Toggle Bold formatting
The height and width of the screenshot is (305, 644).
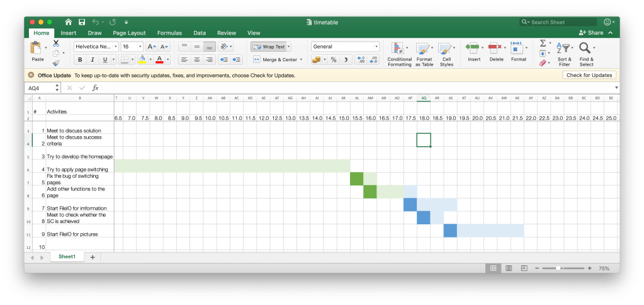pyautogui.click(x=80, y=60)
